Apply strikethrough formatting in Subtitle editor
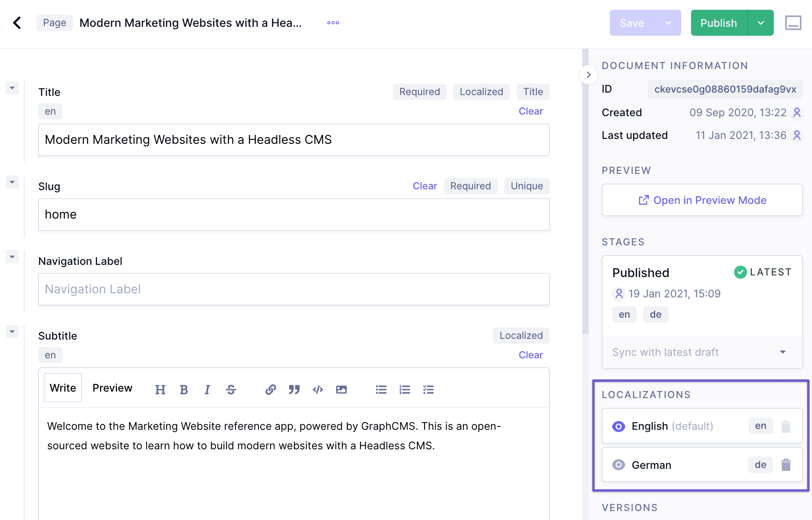Image resolution: width=812 pixels, height=520 pixels. [231, 389]
